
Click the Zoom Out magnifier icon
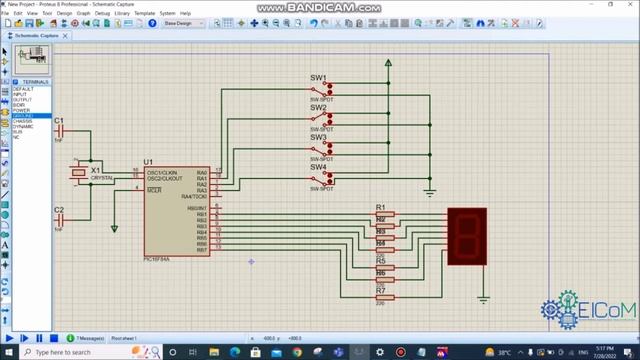(x=276, y=23)
